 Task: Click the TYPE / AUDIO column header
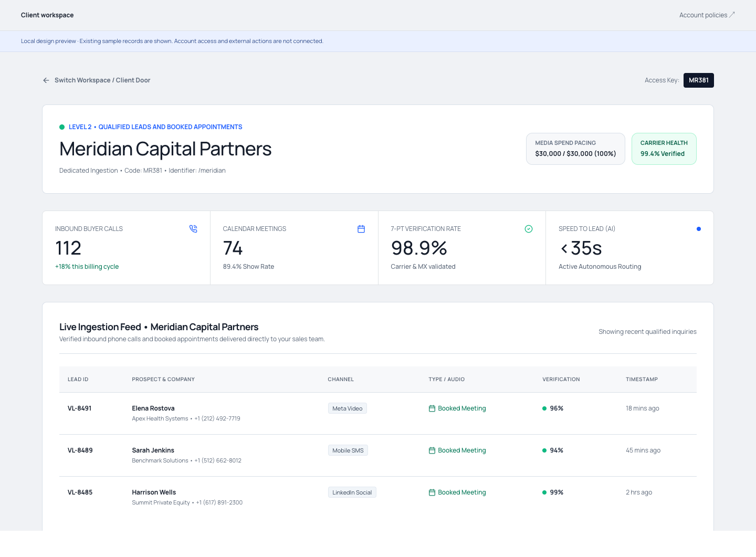(x=447, y=380)
